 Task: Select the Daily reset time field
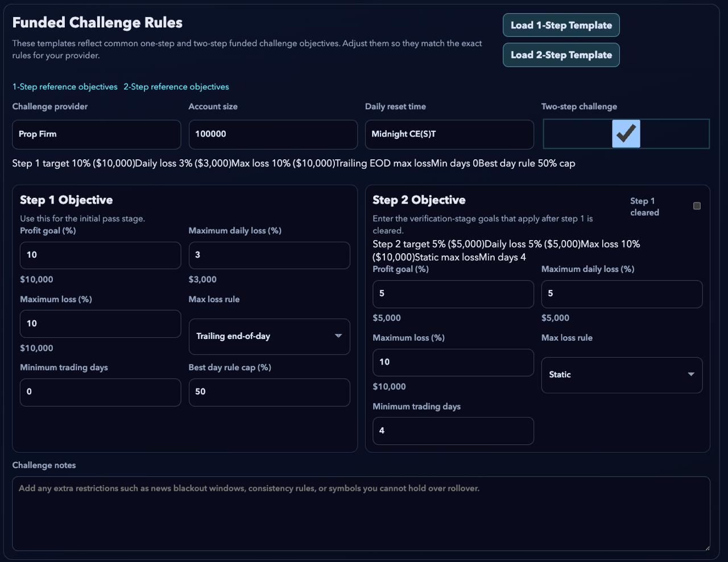449,134
